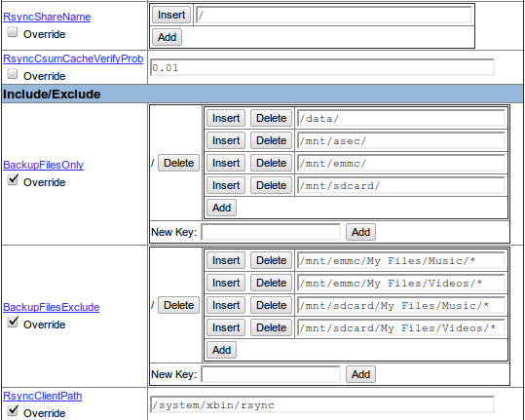Uncheck Override for BackupFilesOnly

coord(13,180)
